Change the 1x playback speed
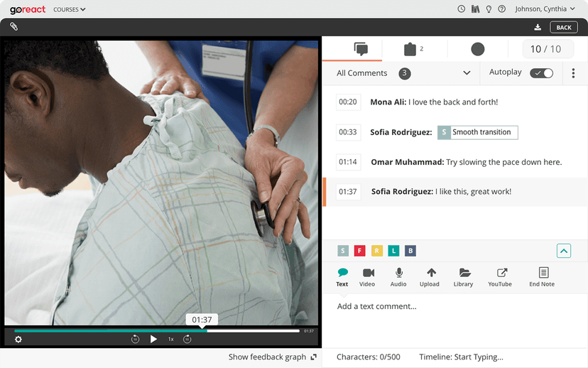 pyautogui.click(x=171, y=339)
